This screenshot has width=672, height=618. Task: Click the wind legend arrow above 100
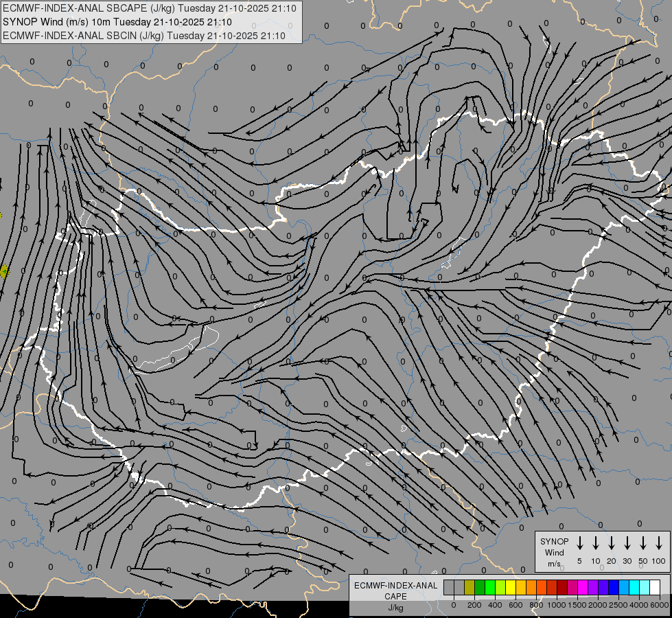pyautogui.click(x=659, y=543)
